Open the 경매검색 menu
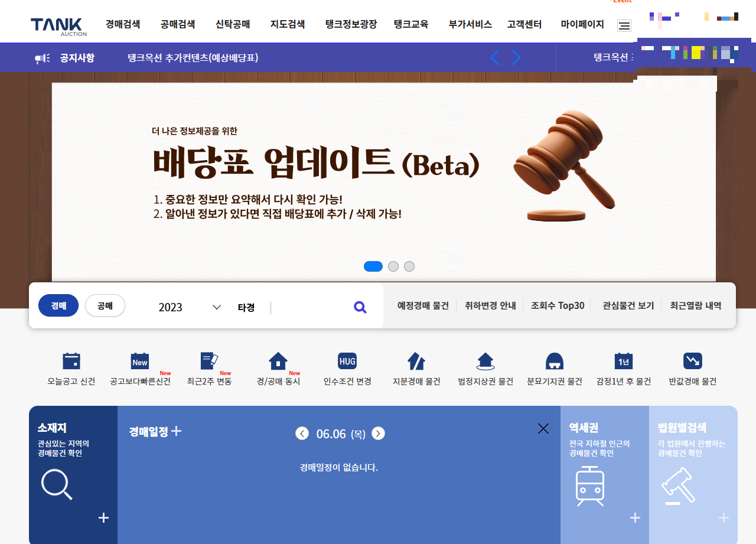 coord(123,24)
